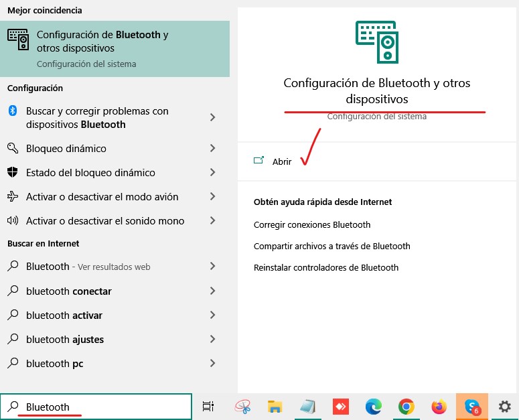Open 'Reinstalar controladores de Bluetooth' link

coord(326,267)
